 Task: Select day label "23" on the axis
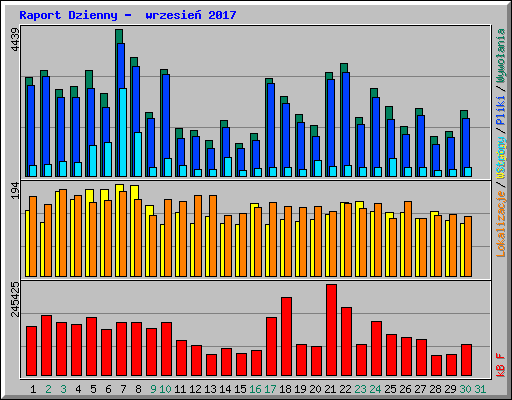[x=360, y=389]
